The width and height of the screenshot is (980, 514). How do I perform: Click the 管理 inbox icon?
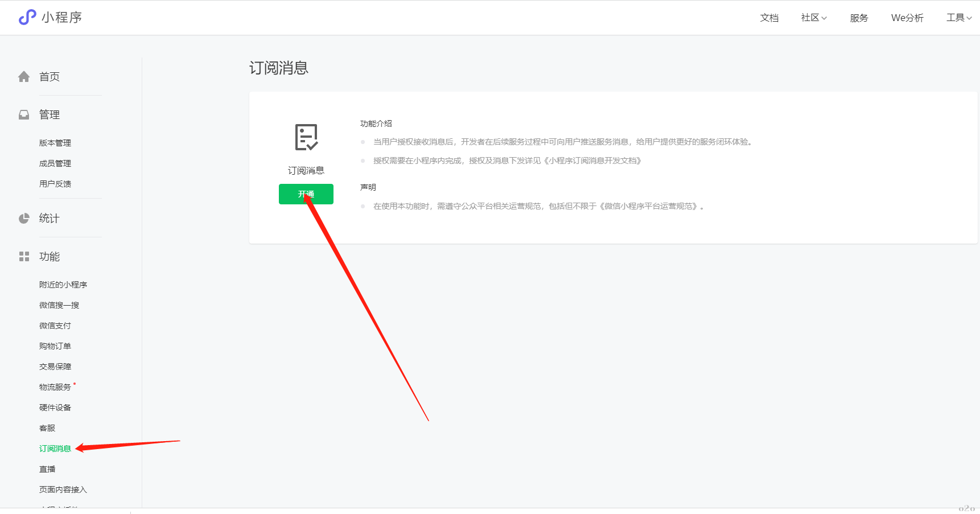24,115
